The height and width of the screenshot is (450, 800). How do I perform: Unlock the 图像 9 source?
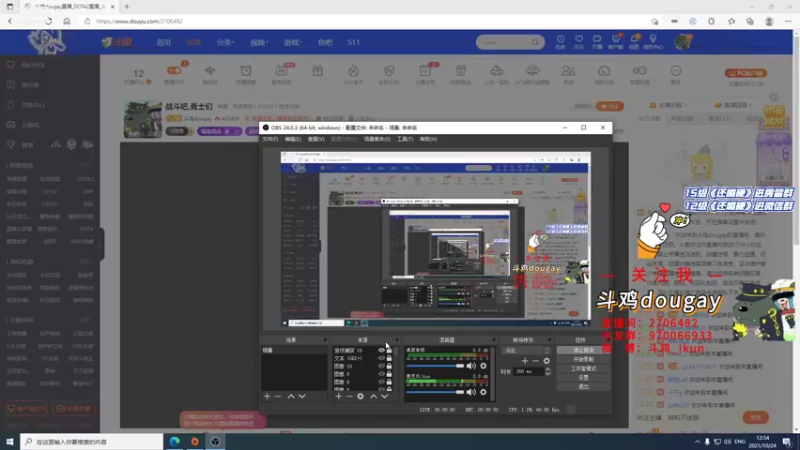click(x=389, y=374)
